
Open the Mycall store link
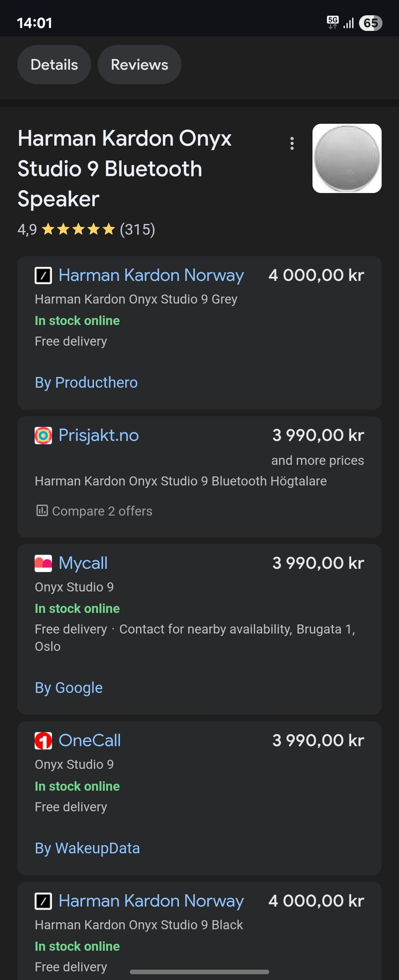83,563
